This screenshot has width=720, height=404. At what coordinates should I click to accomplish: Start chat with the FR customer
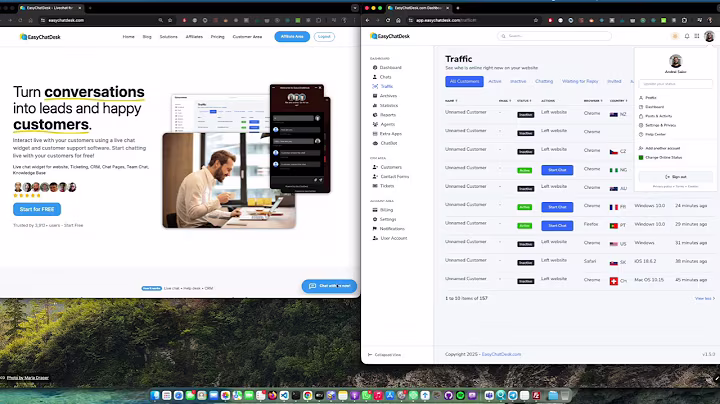[557, 207]
